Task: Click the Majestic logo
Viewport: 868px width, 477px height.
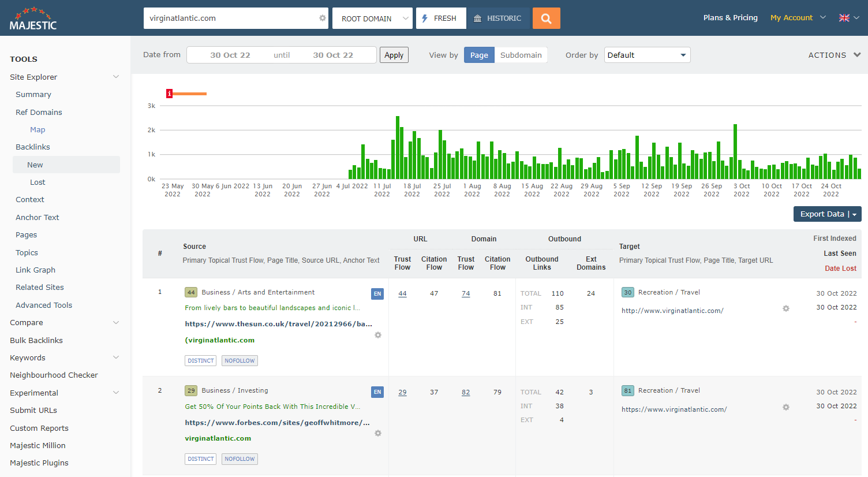Action: (33, 18)
